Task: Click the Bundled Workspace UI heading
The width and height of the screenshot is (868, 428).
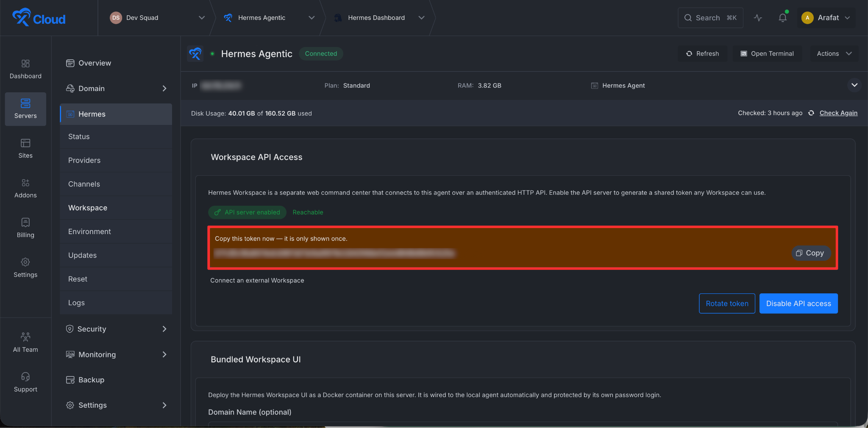Action: [256, 359]
